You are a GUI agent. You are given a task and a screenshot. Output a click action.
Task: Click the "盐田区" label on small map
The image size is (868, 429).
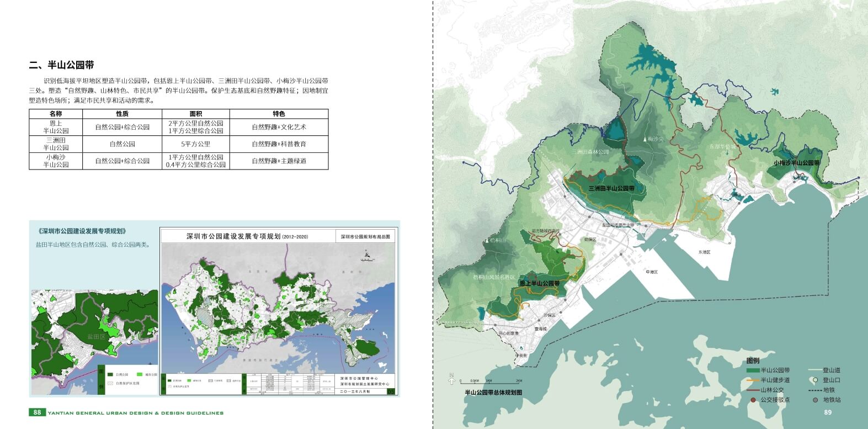pos(96,336)
